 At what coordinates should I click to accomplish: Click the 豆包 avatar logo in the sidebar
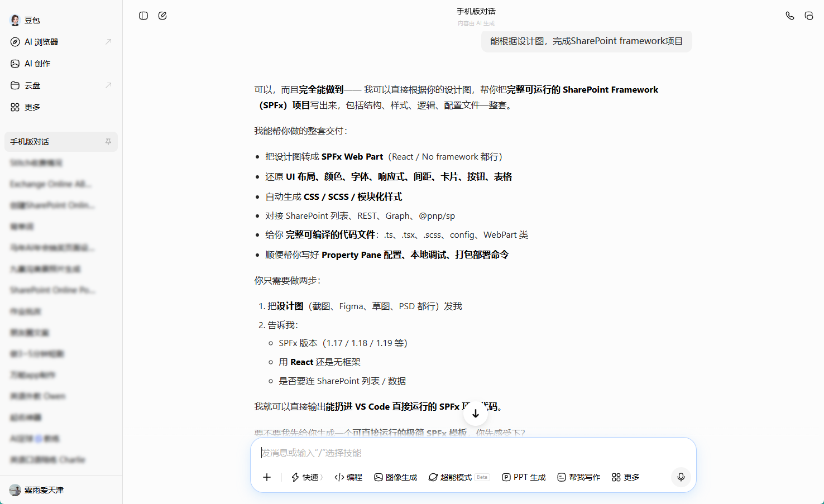click(x=15, y=20)
